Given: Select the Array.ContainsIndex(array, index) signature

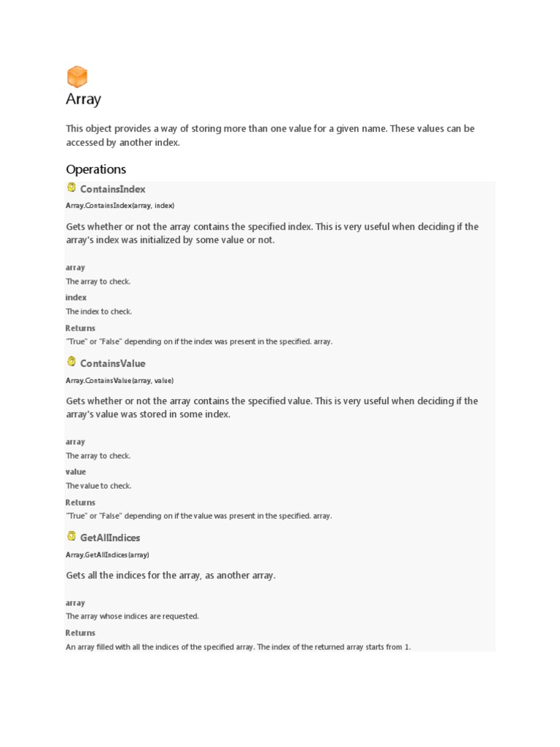Looking at the screenshot, I should tap(120, 206).
